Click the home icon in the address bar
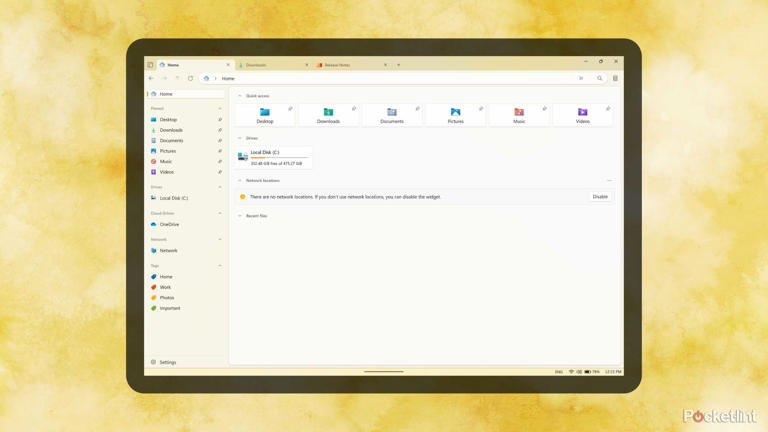Image resolution: width=768 pixels, height=432 pixels. pos(206,78)
